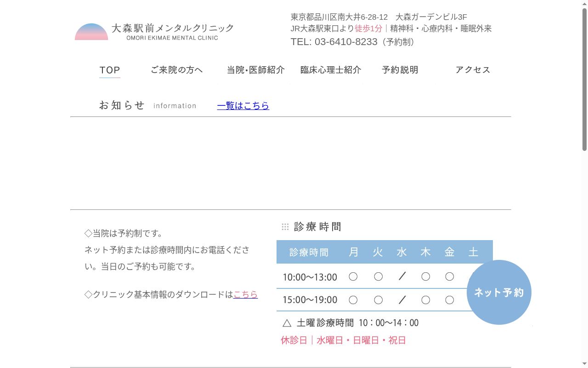Viewport: 588px width, 368px height.
Task: Click the 15:00〜19:00 row label
Action: (x=310, y=300)
